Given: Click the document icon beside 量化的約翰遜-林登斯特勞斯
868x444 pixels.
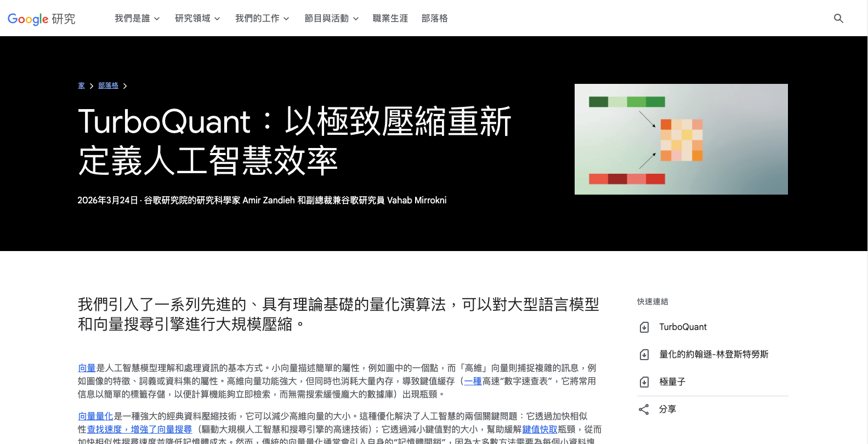Looking at the screenshot, I should [x=644, y=355].
